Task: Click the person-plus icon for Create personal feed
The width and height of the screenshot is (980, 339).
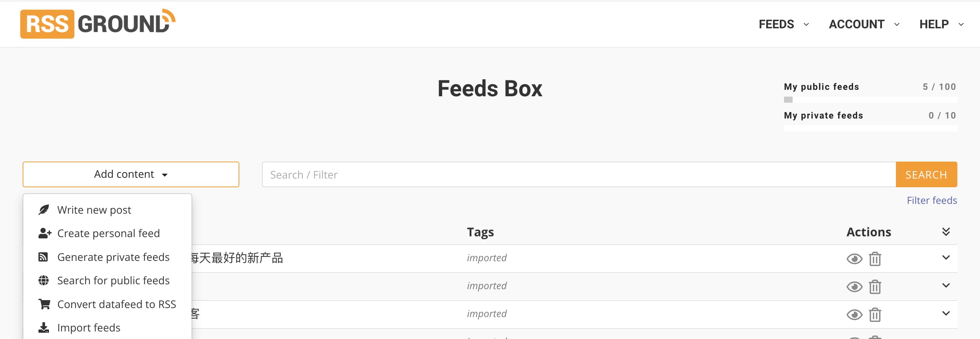Action: click(x=44, y=233)
